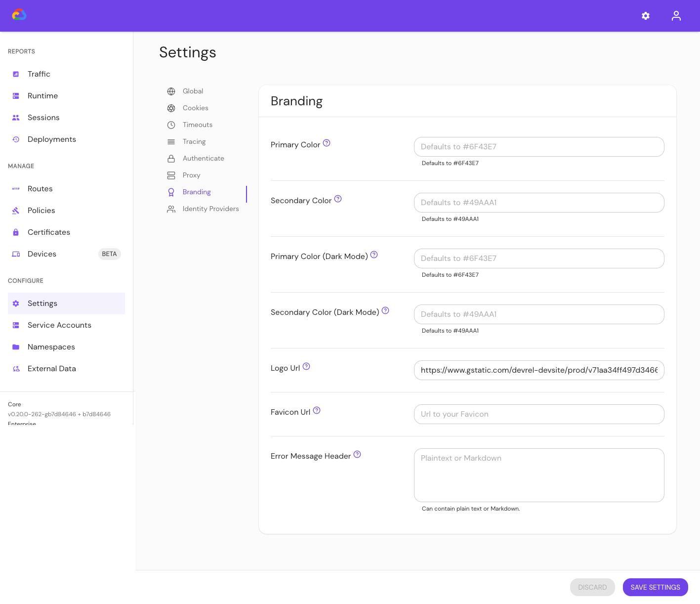Open Devices beta section
This screenshot has width=700, height=604.
(42, 254)
